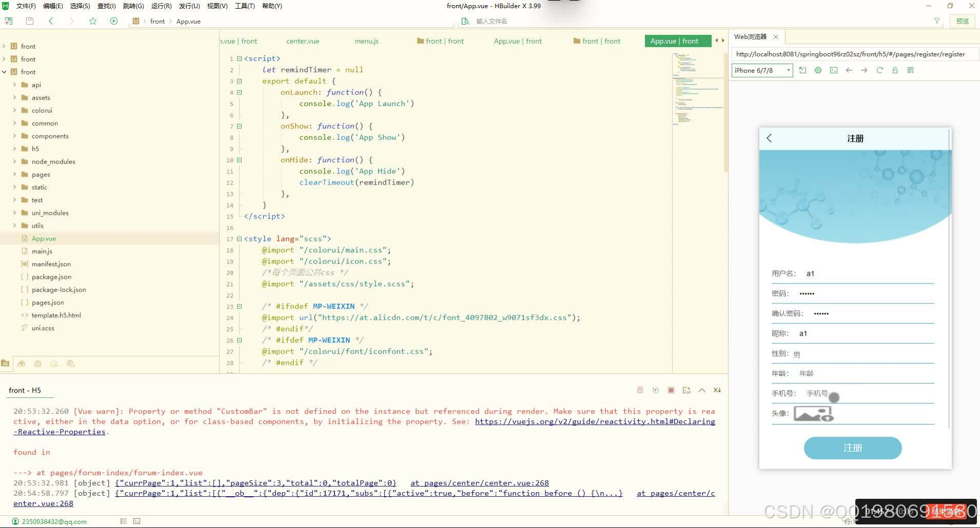Open the 编辑(E) menu

click(52, 6)
